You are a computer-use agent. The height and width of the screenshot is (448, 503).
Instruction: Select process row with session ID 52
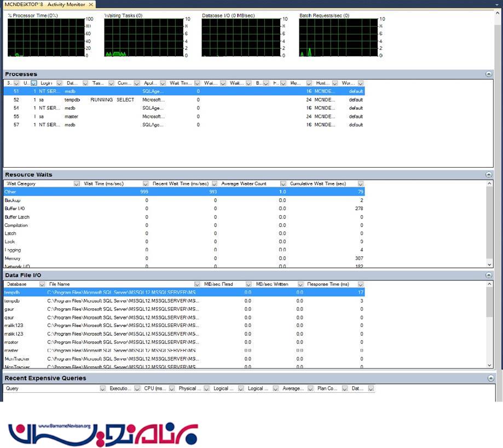(184, 100)
